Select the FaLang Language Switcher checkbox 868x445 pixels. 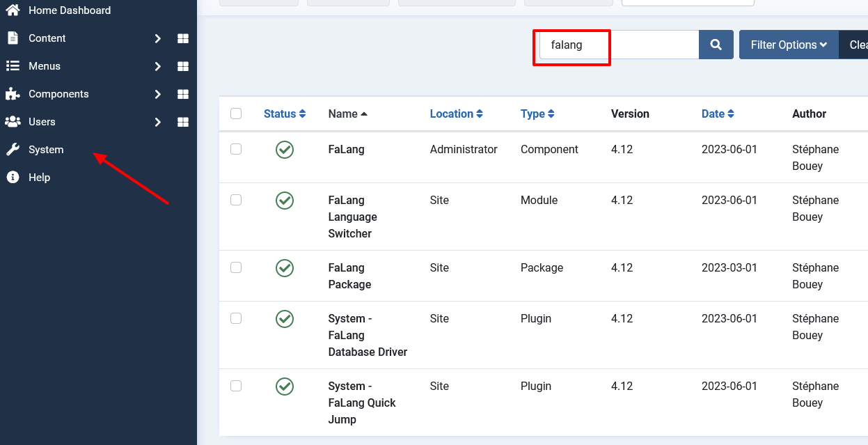click(x=236, y=200)
